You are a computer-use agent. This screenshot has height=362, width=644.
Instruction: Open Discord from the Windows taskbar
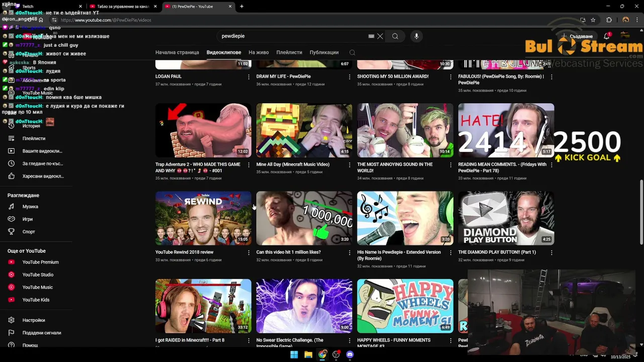[x=350, y=354]
